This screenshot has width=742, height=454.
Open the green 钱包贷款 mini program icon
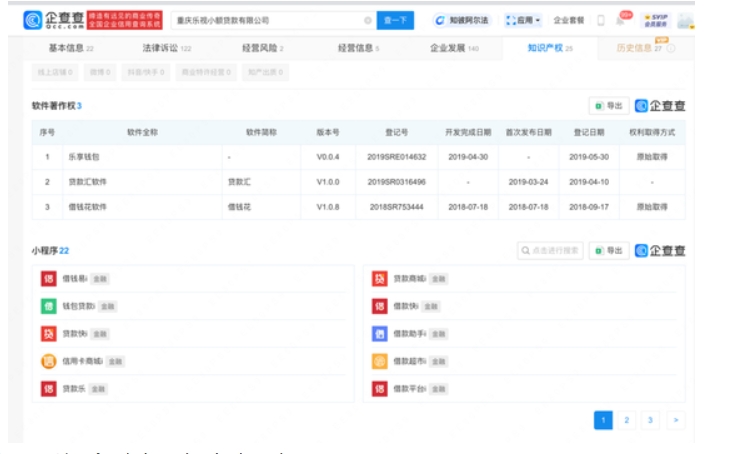[x=48, y=306]
